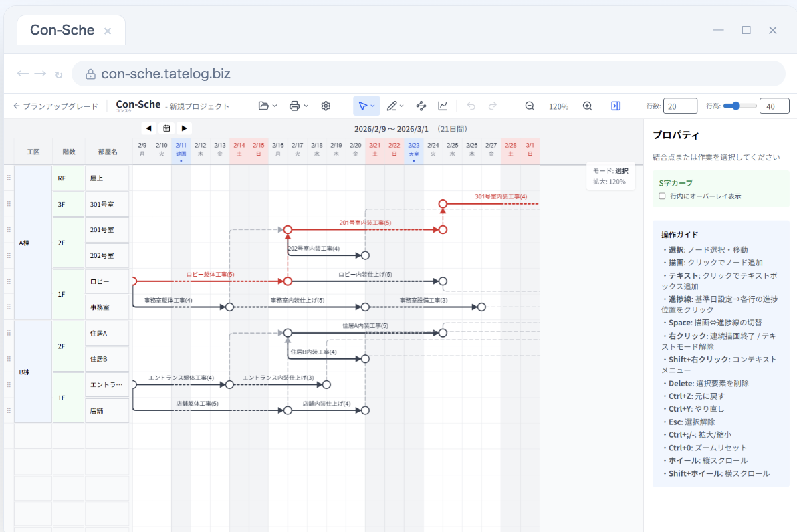797x532 pixels.
Task: Advance to next period with right arrow
Action: pos(184,128)
